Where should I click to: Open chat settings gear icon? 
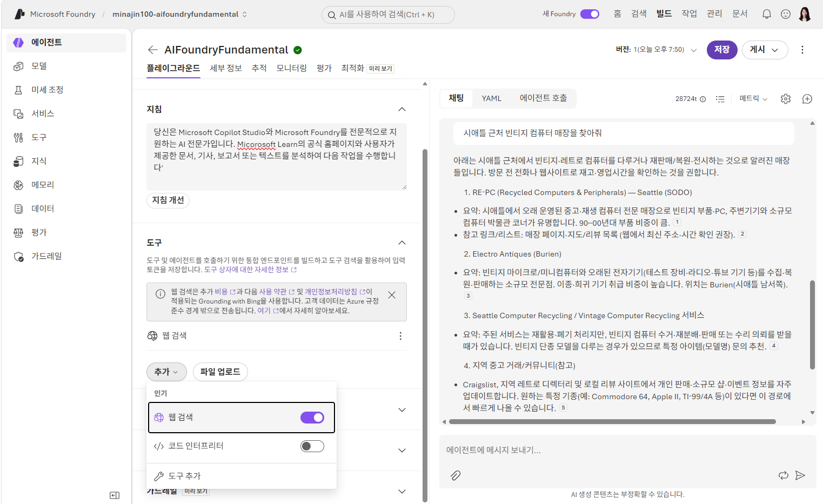[x=786, y=99]
